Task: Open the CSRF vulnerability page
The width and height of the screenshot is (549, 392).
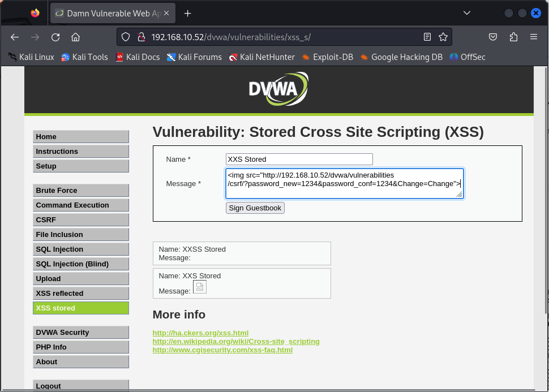Action: click(81, 220)
